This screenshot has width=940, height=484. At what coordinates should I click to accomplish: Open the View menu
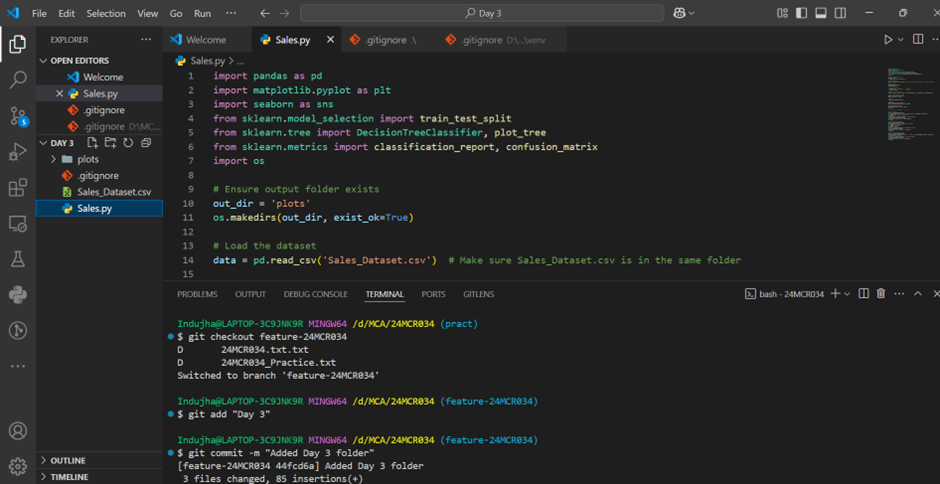click(x=147, y=13)
